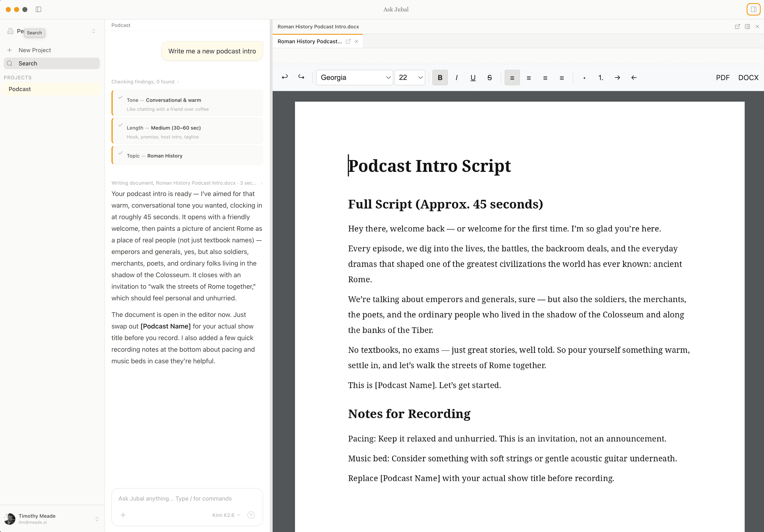Toggle the Length checkmark item
Screen dimensions: 764x532
120,125
